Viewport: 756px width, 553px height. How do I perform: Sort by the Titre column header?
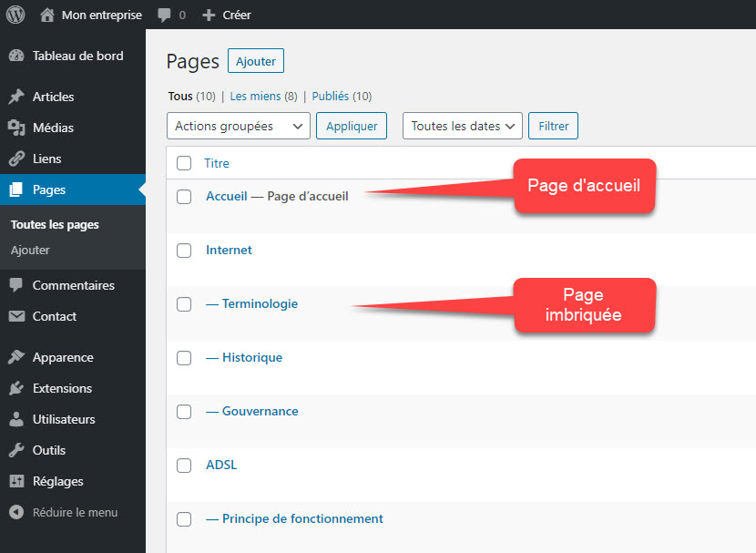[217, 163]
